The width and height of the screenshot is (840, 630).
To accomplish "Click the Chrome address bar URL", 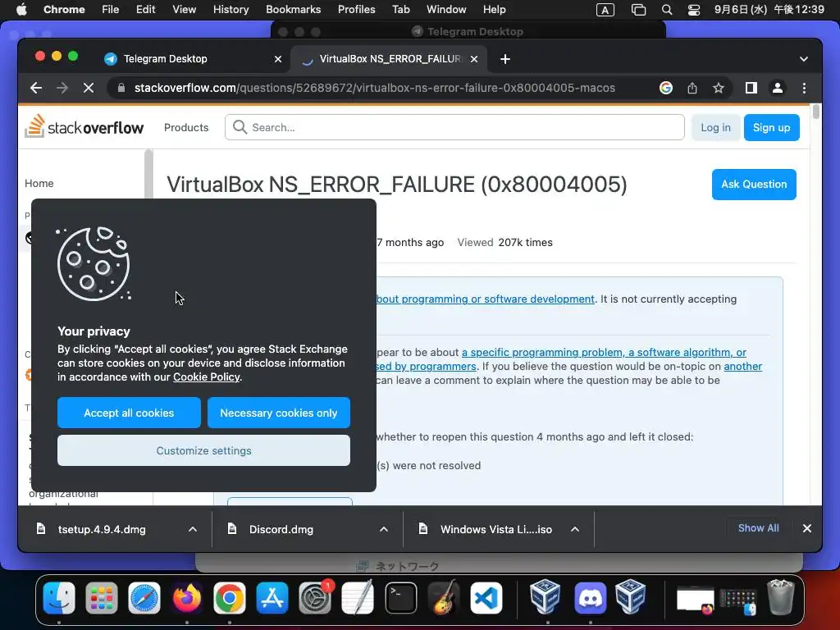I will tap(374, 88).
